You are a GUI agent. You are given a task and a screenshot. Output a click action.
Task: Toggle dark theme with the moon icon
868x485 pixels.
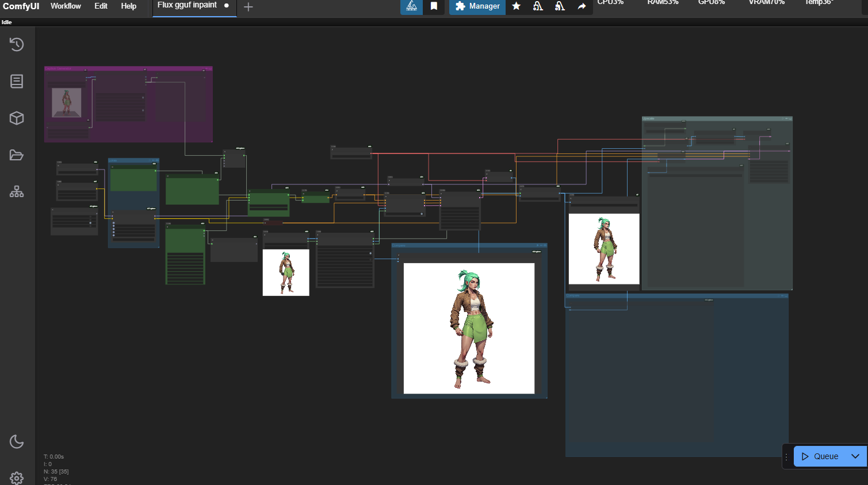17,441
